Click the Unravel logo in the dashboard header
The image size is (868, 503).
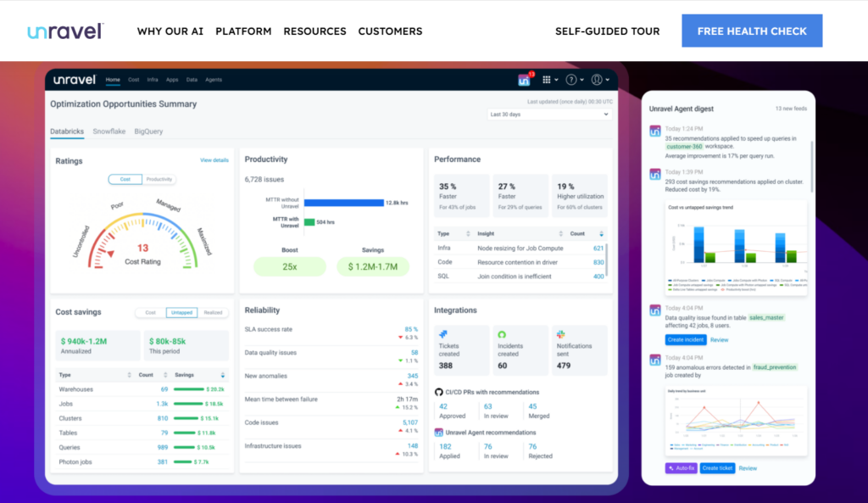tap(75, 80)
